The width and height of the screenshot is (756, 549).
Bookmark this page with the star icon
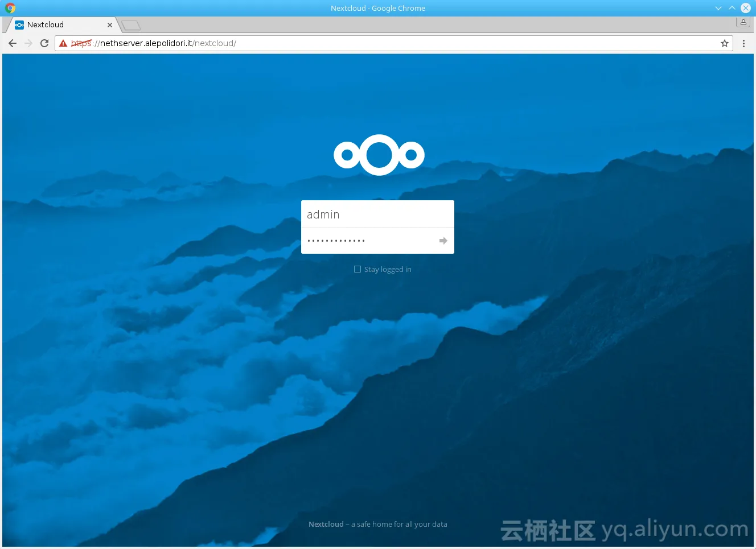click(725, 43)
